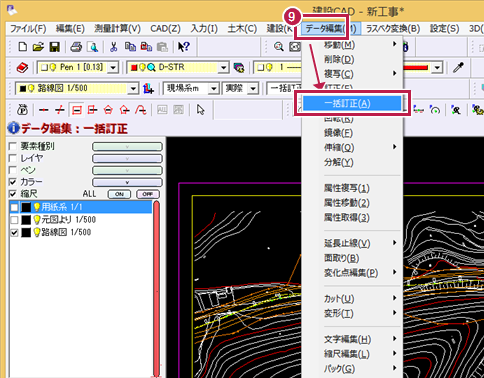Expand the D-STR layer dropdown

pyautogui.click(x=223, y=68)
